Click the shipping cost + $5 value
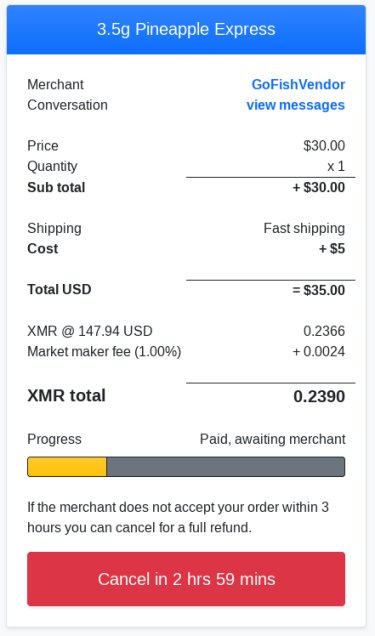This screenshot has height=636, width=375. tap(332, 249)
